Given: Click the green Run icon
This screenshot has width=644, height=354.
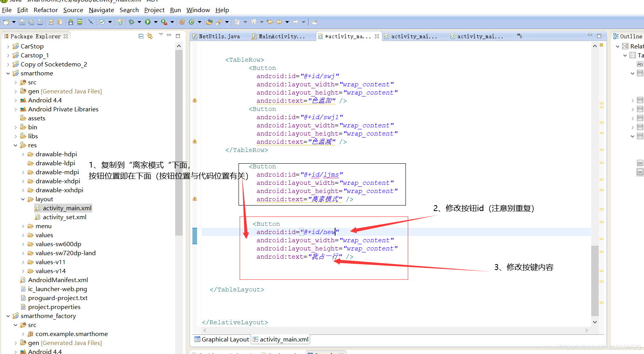Looking at the screenshot, I should [148, 22].
